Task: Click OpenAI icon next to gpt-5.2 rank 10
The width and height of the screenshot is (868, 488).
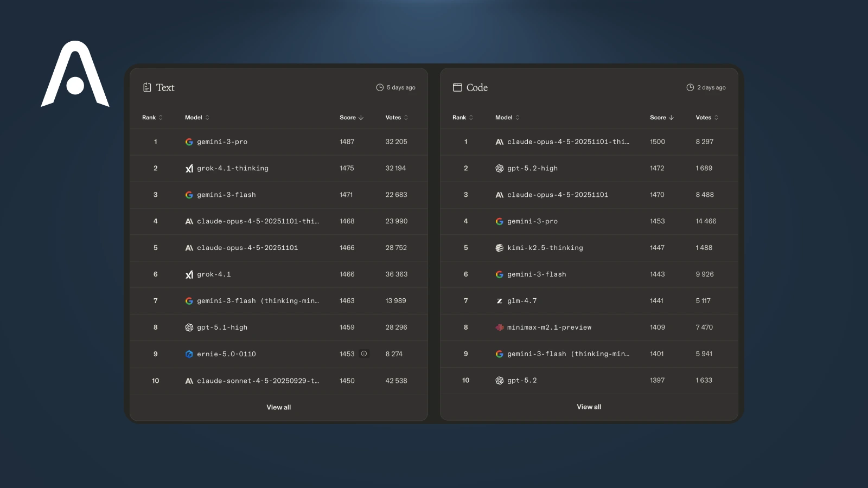Action: [500, 381]
